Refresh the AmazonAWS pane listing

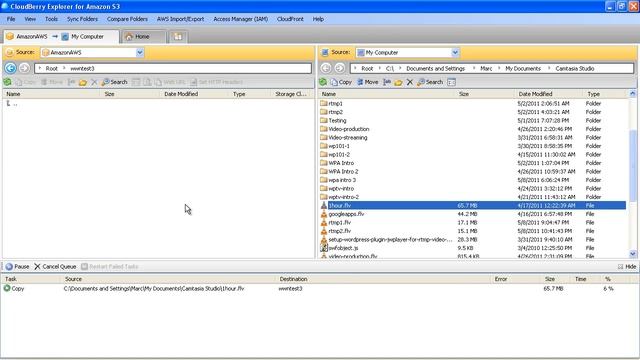[7, 82]
